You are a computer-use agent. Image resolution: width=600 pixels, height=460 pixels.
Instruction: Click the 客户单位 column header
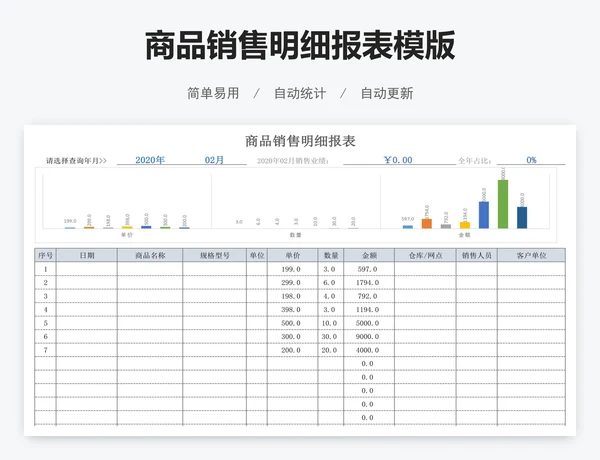click(531, 255)
